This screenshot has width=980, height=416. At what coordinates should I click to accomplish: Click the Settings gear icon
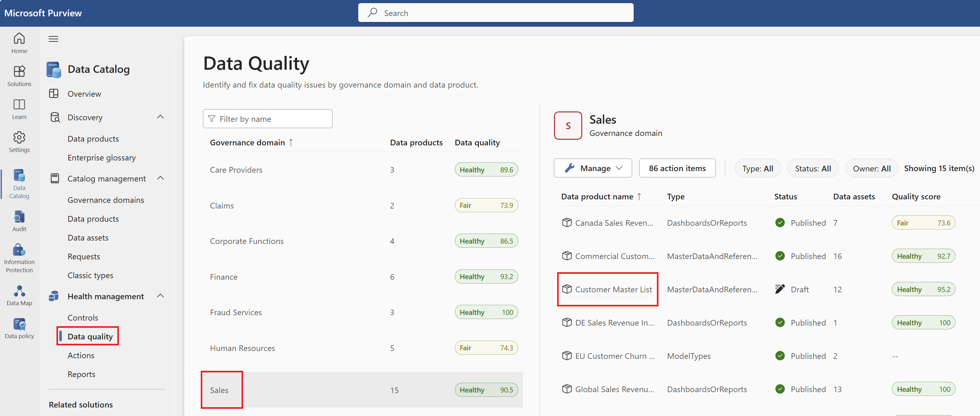[x=19, y=138]
